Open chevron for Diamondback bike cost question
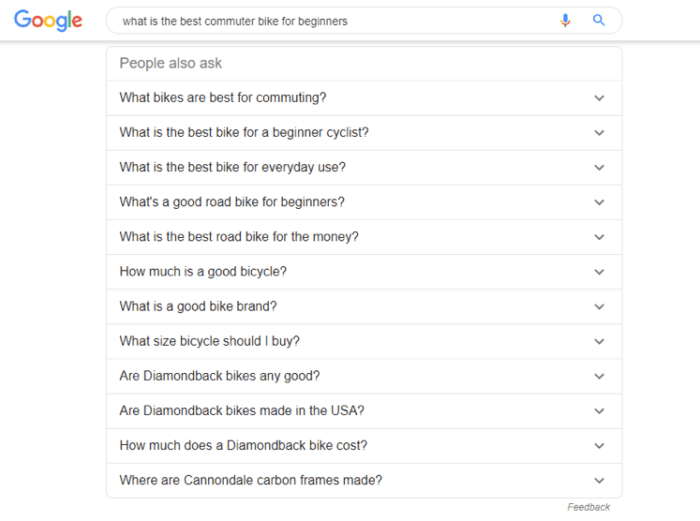This screenshot has width=700, height=521. 599,446
